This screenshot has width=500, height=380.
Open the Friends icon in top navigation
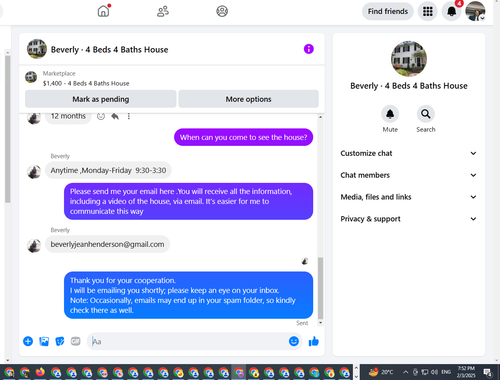(x=163, y=11)
